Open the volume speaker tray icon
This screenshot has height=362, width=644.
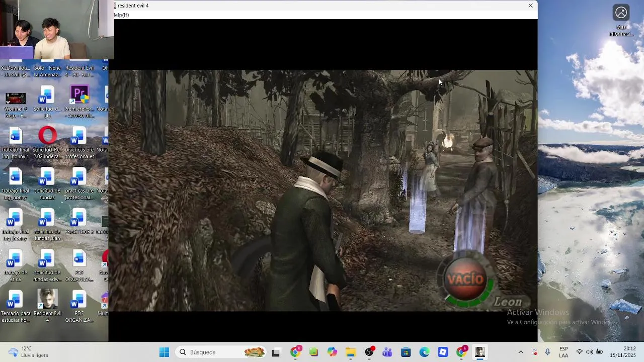589,352
